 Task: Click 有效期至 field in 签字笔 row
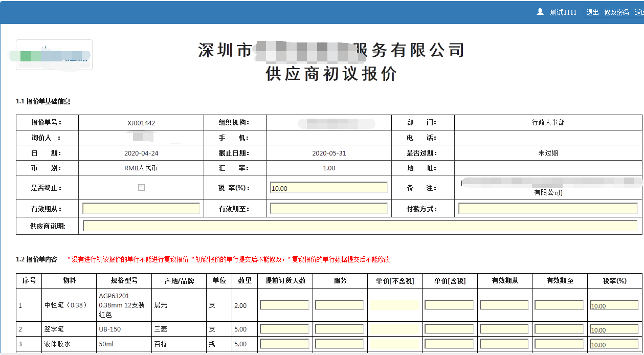coord(559,329)
